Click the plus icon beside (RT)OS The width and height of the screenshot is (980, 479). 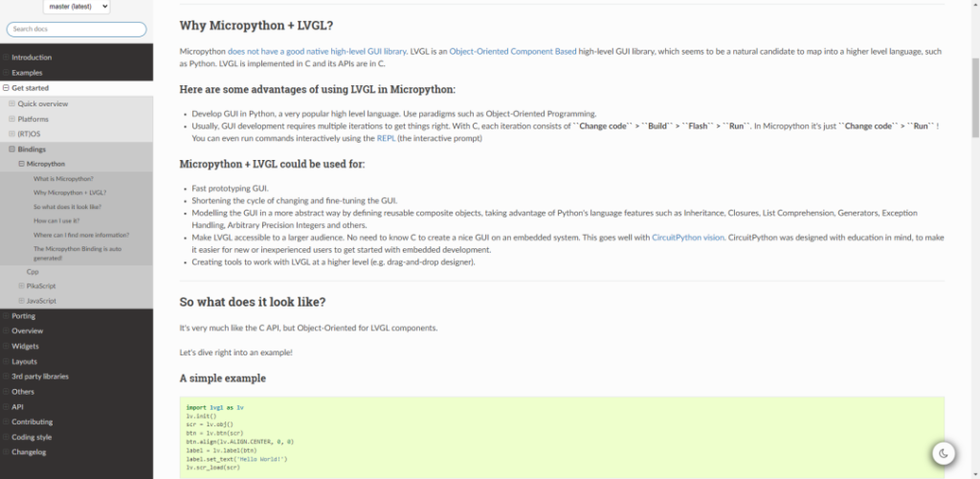pyautogui.click(x=11, y=134)
